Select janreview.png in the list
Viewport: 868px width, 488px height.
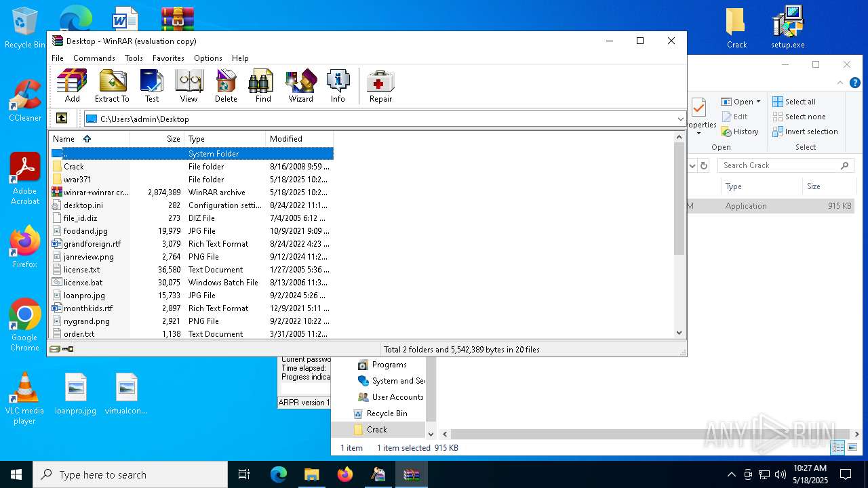tap(192, 257)
